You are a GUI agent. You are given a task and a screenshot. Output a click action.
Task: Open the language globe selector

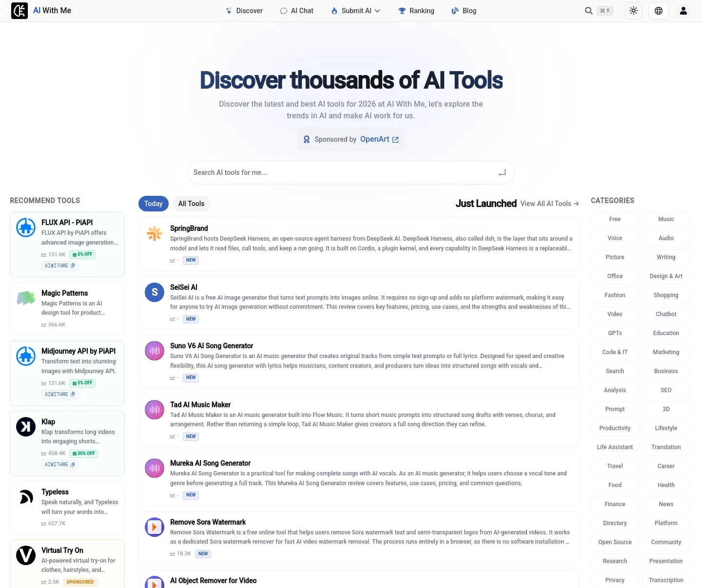[659, 11]
